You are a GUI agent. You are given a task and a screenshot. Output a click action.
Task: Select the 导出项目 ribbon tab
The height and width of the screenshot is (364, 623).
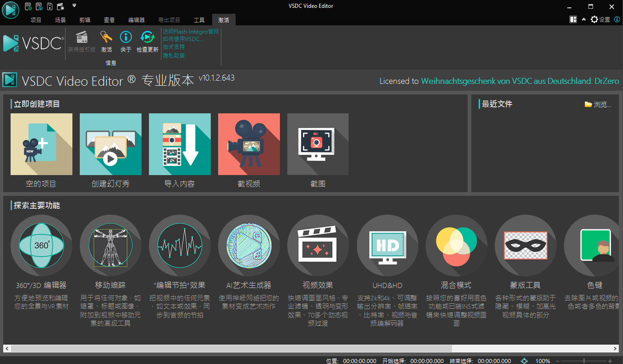point(169,20)
